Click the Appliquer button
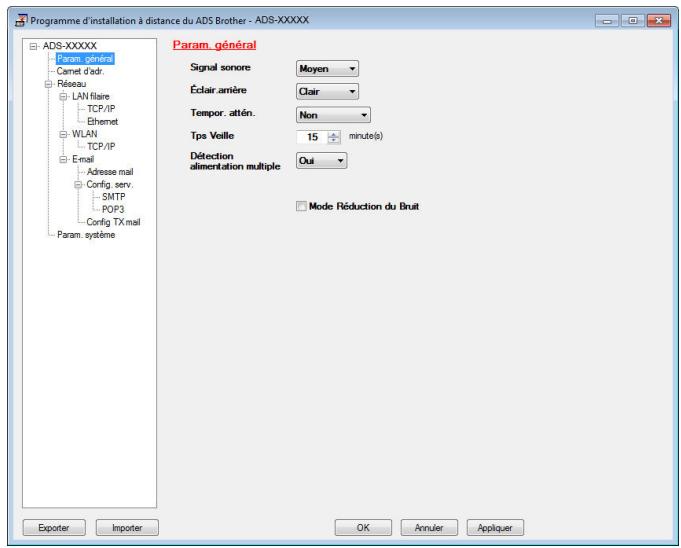681x548 pixels. (495, 528)
